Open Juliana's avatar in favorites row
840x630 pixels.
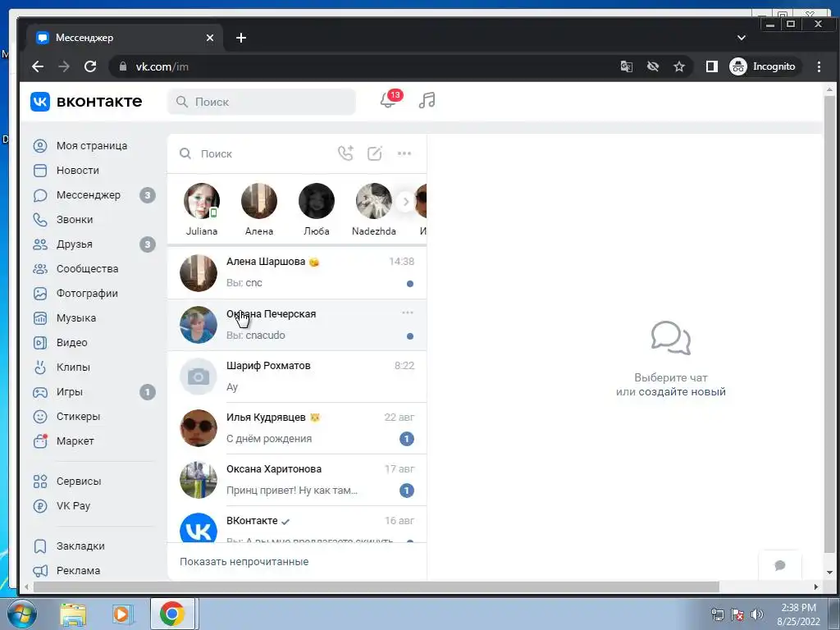coord(202,201)
